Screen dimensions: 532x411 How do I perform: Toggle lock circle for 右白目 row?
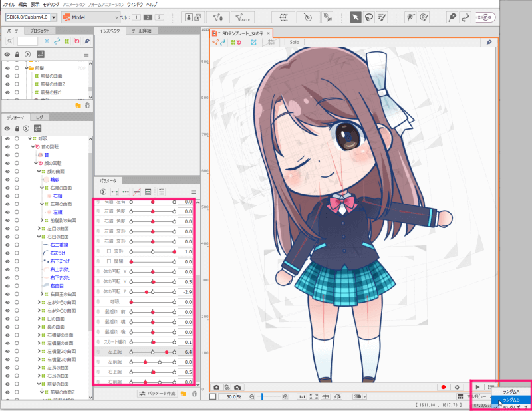click(17, 286)
